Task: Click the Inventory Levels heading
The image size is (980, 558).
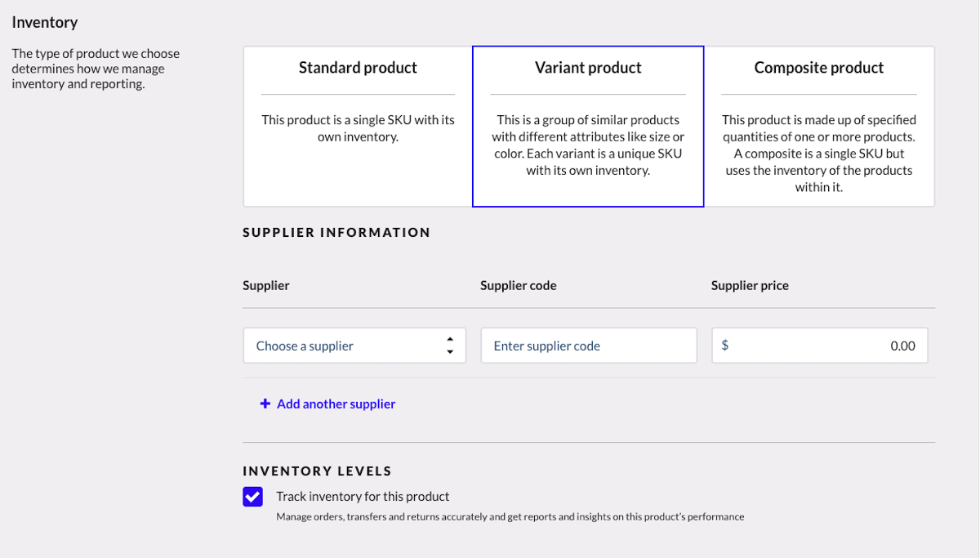Action: click(317, 471)
